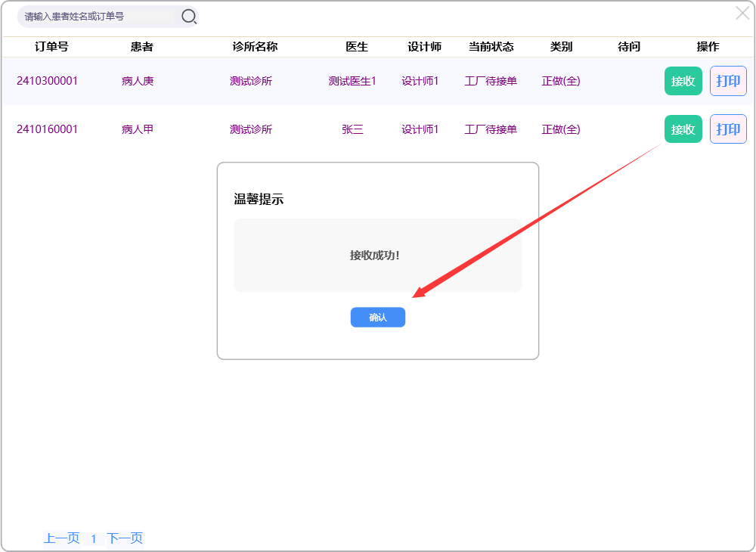756x552 pixels.
Task: Click the magnifier search icon
Action: [189, 16]
